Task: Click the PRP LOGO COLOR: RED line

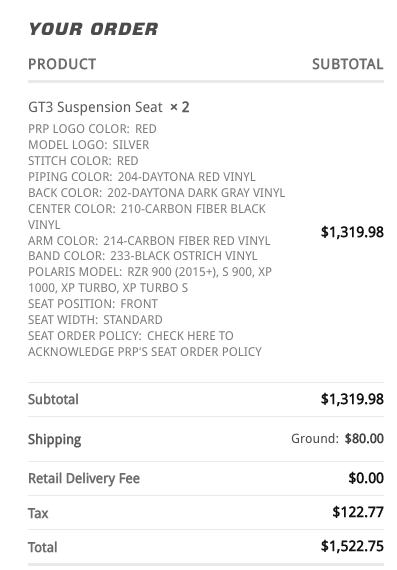Action: click(x=92, y=129)
